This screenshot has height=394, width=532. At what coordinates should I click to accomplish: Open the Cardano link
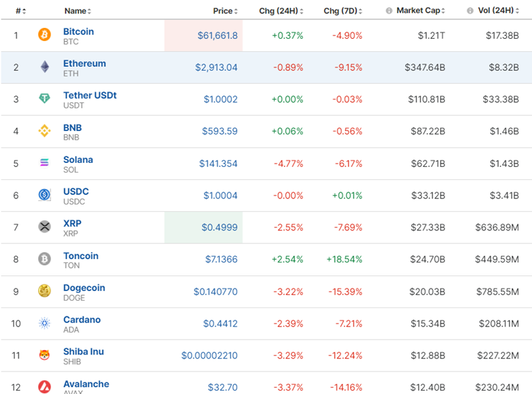coord(82,320)
